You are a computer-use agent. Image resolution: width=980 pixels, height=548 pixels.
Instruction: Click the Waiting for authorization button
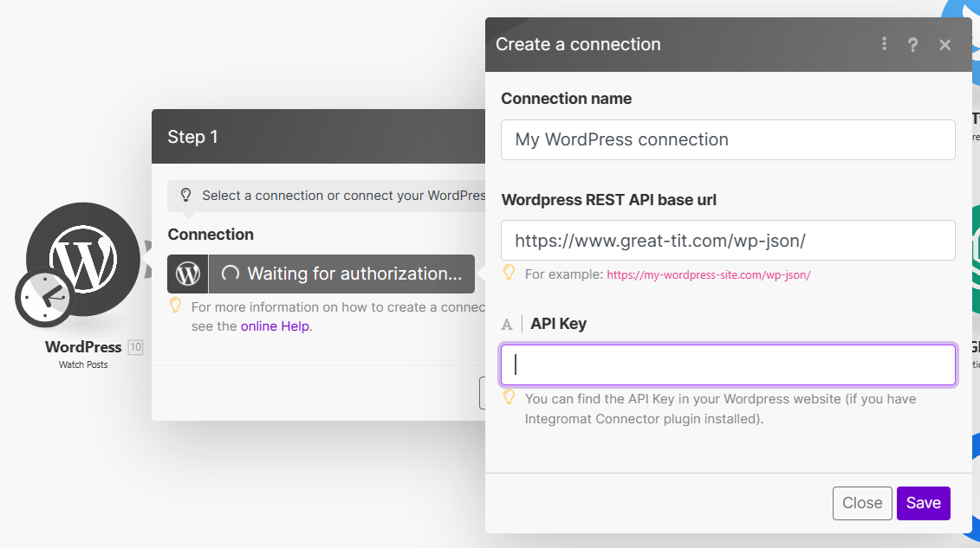[x=342, y=274]
